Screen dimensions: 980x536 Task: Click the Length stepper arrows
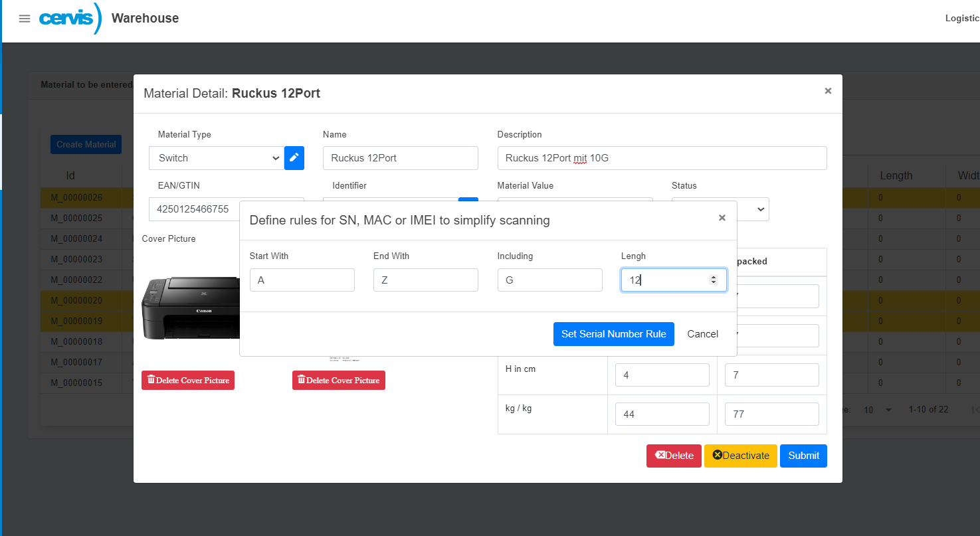[714, 280]
